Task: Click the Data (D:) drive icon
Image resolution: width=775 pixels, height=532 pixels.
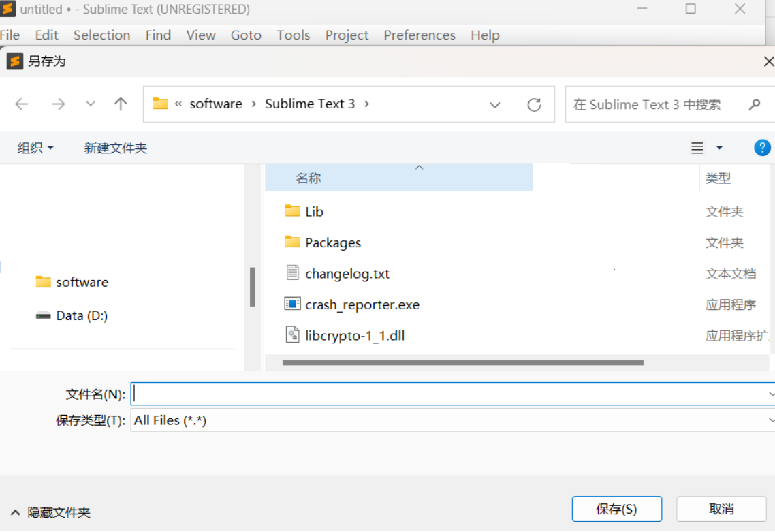Action: 44,315
